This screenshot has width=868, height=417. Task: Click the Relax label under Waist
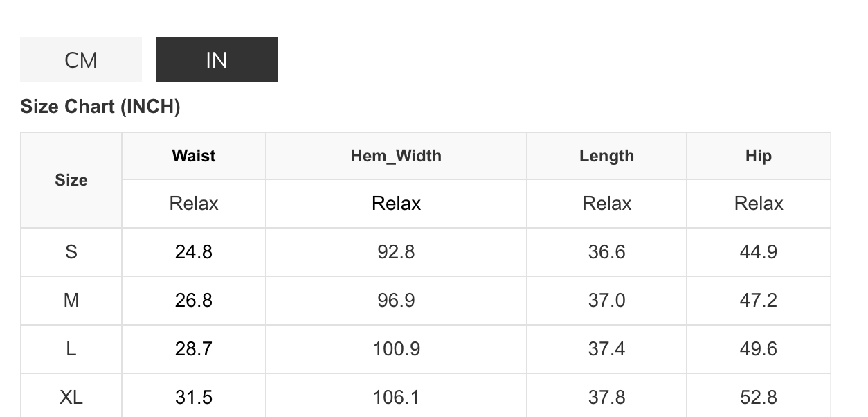tap(194, 204)
